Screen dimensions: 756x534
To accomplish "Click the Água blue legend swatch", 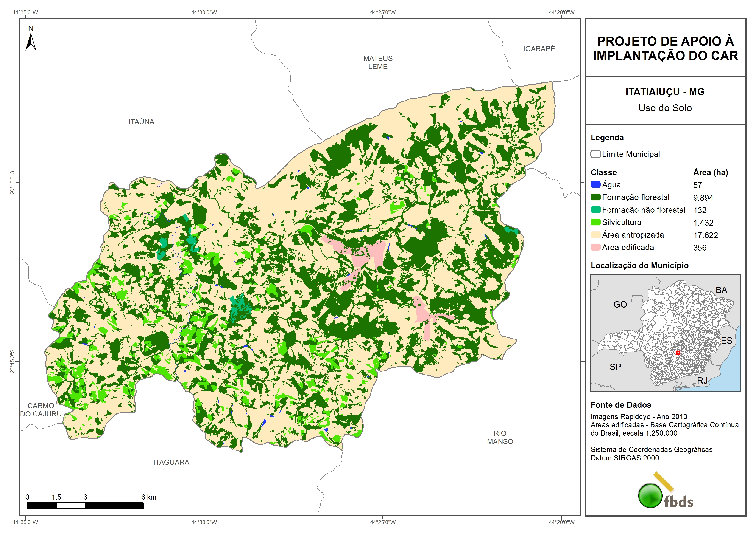I will point(595,185).
